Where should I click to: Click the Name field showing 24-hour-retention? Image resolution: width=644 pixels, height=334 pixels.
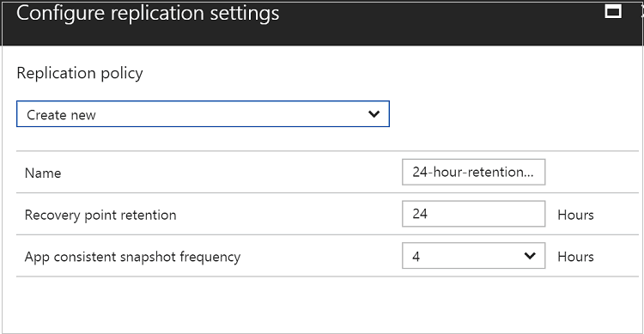click(473, 172)
